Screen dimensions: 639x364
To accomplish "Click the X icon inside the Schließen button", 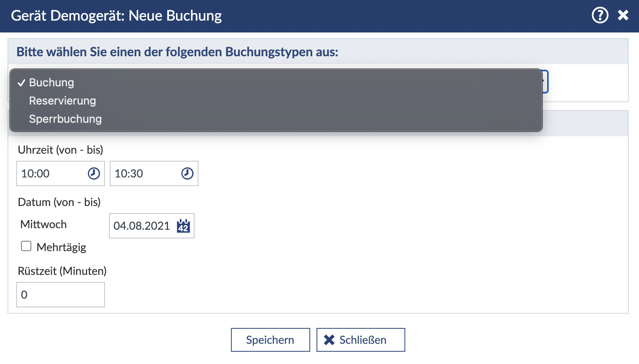I will [x=329, y=340].
